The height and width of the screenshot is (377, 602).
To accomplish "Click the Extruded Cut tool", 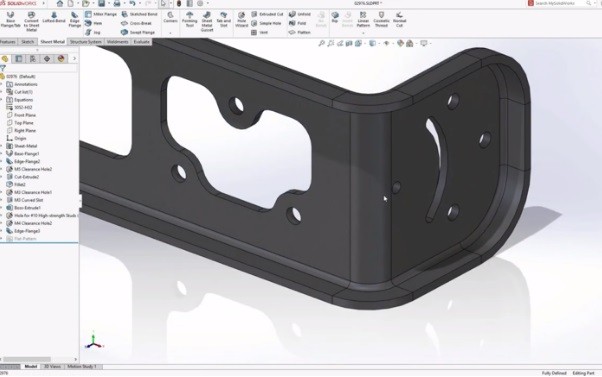I will point(267,14).
